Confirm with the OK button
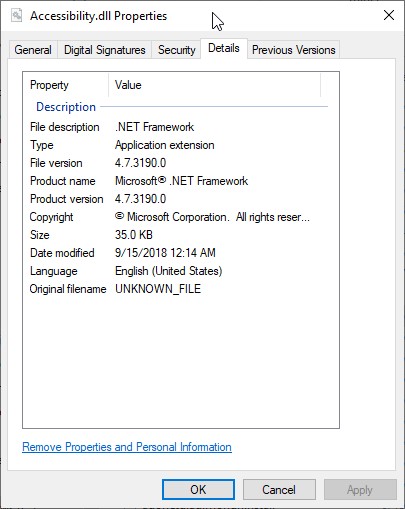Screen dimensions: 405x509 point(198,490)
